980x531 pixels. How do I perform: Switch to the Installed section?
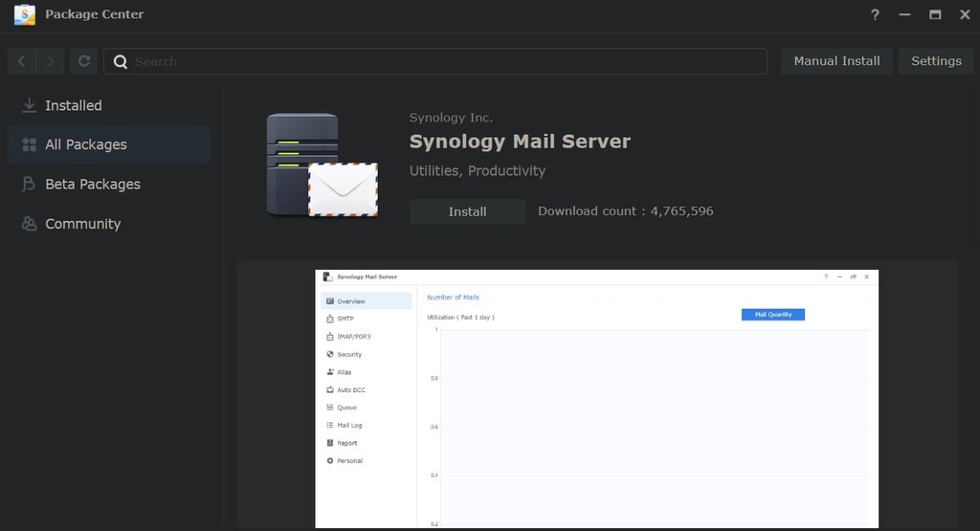click(x=74, y=105)
